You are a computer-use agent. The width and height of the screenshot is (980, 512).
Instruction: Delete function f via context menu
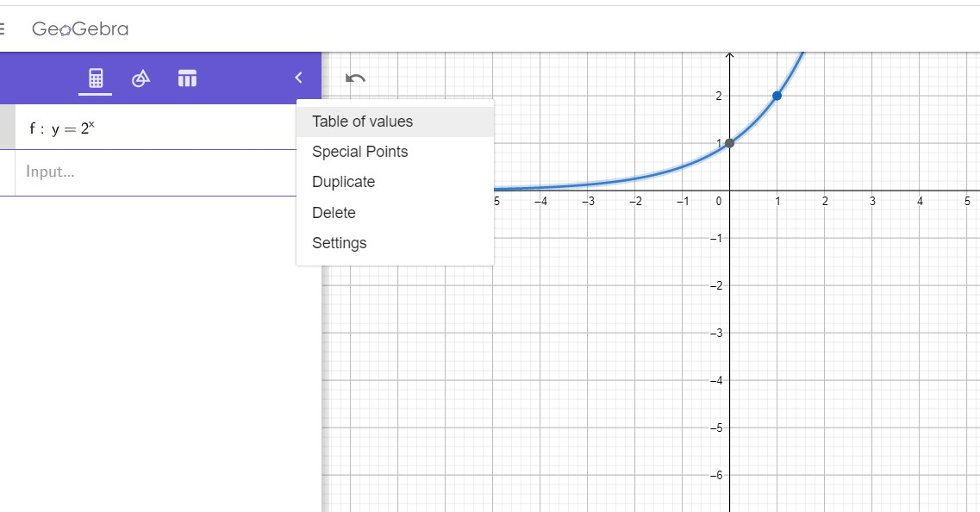pyautogui.click(x=334, y=213)
